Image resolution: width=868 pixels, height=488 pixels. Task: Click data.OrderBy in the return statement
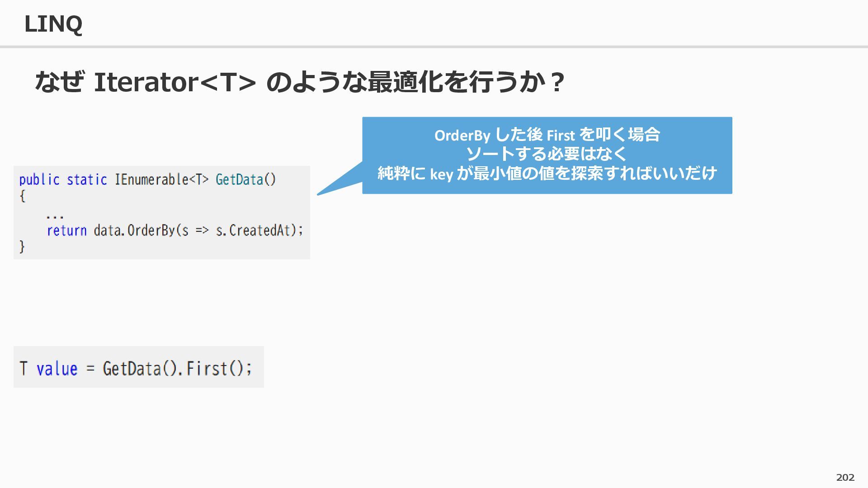tap(134, 231)
